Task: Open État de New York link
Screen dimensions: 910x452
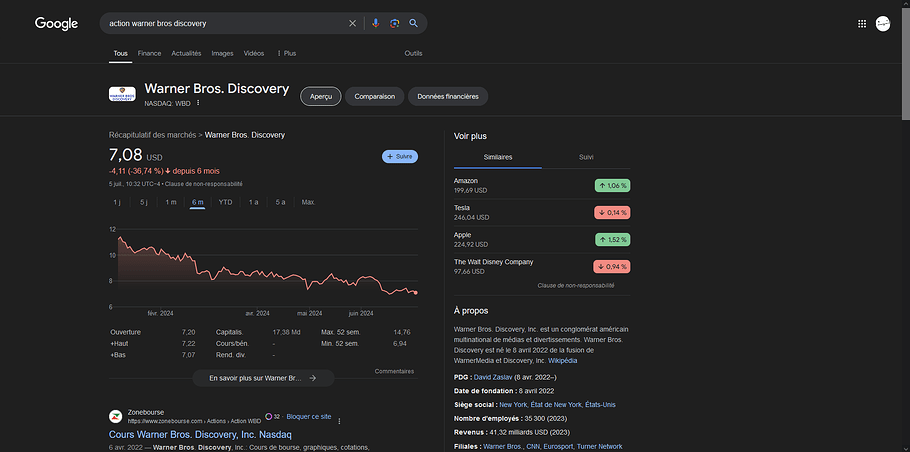Action: (554, 404)
